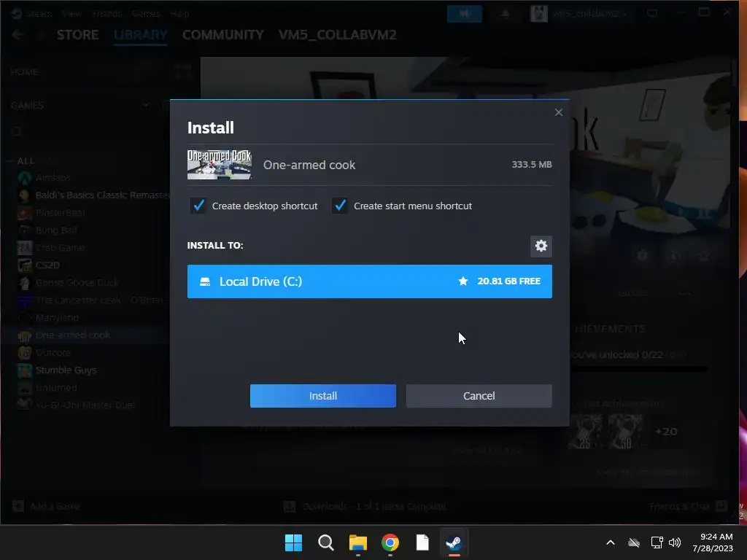Viewport: 747px width, 560px height.
Task: Select Manyland in the library
Action: [57, 318]
